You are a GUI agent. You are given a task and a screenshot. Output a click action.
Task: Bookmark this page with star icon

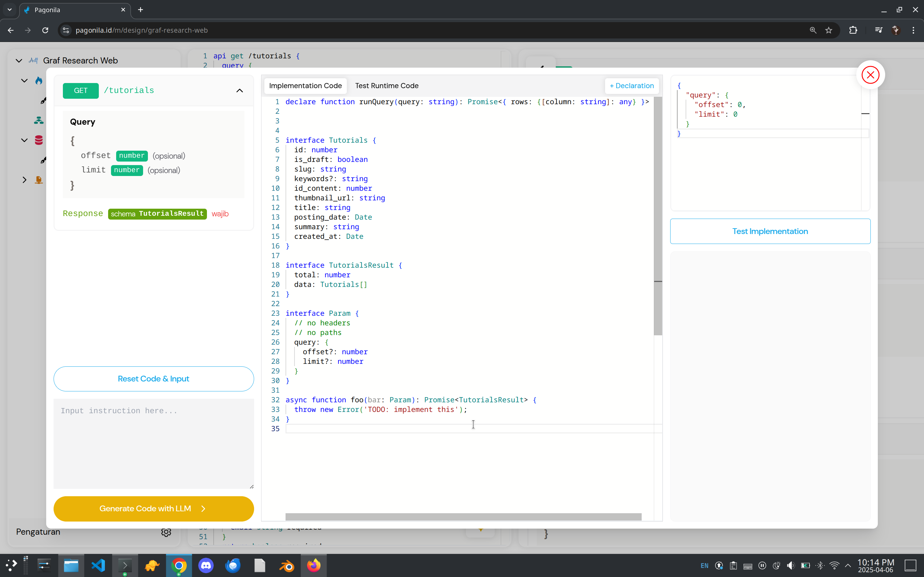[x=828, y=30]
